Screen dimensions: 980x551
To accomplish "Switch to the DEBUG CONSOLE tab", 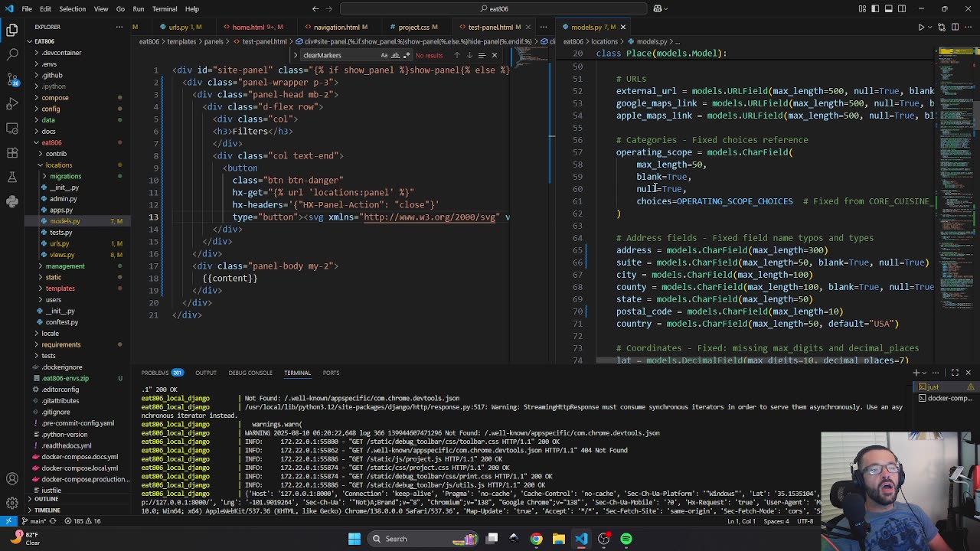I will 250,373.
